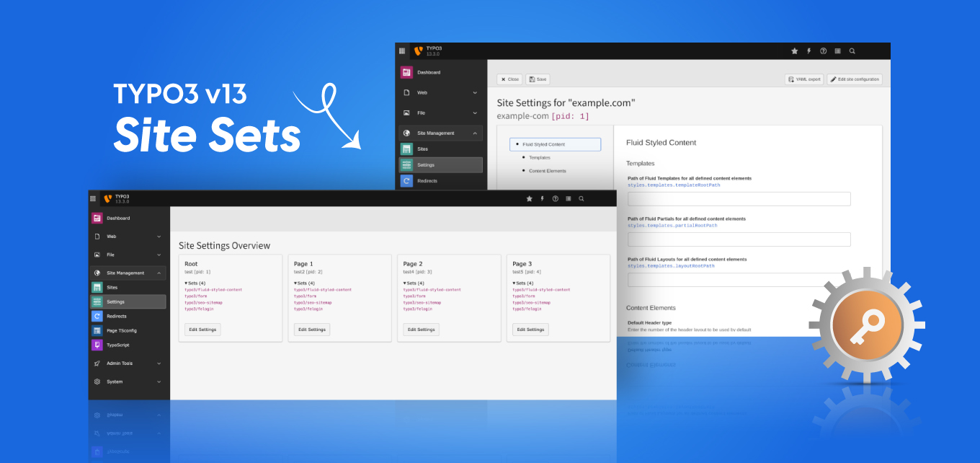Click Edit Settings for Page 2
The image size is (980, 463).
[420, 330]
